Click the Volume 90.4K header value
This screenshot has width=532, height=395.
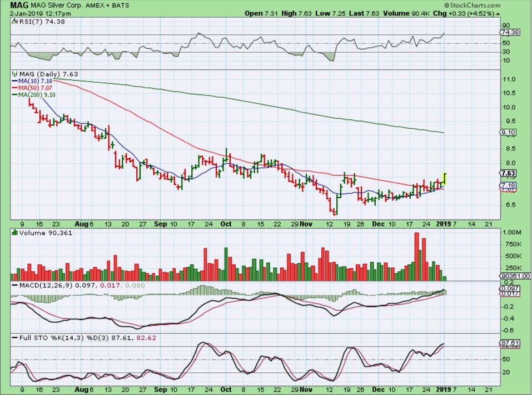click(x=407, y=13)
